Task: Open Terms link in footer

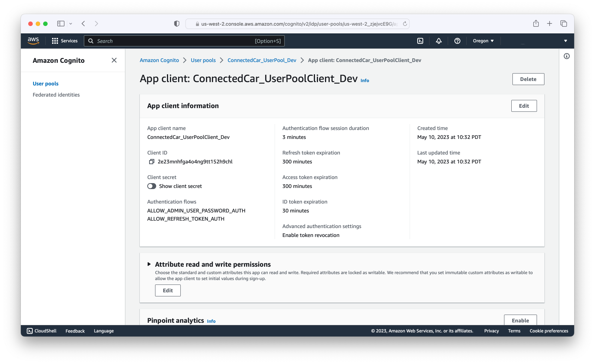Action: (514, 331)
